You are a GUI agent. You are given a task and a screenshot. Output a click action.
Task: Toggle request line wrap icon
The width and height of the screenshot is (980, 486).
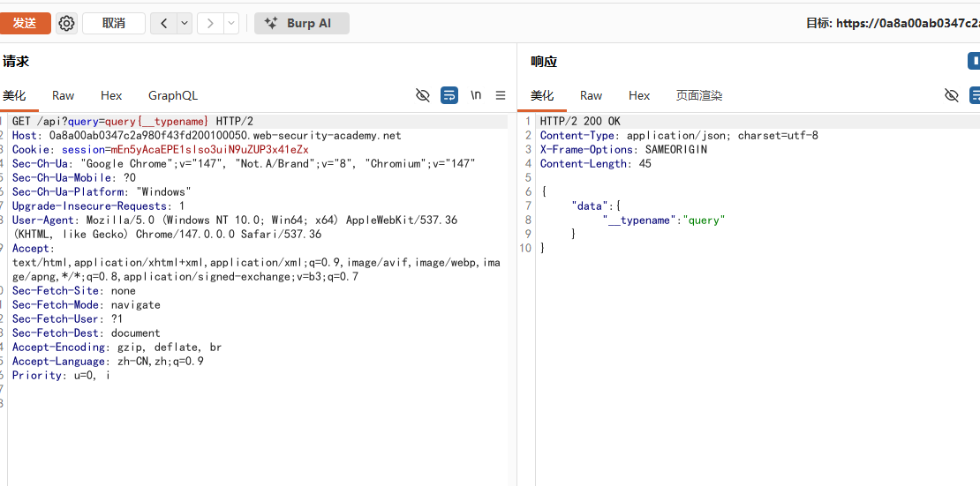coord(449,95)
